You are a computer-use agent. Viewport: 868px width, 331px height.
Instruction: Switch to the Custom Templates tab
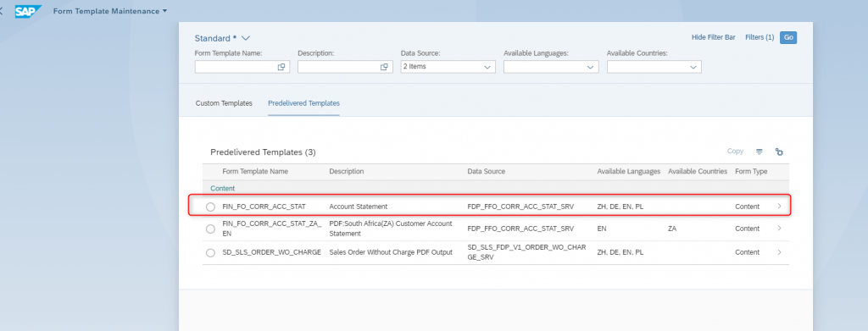(x=224, y=103)
